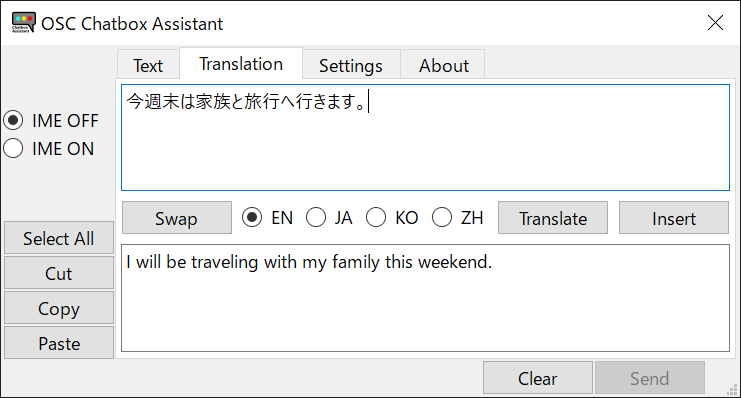Click the Translation tab
The height and width of the screenshot is (398, 741).
tap(241, 63)
